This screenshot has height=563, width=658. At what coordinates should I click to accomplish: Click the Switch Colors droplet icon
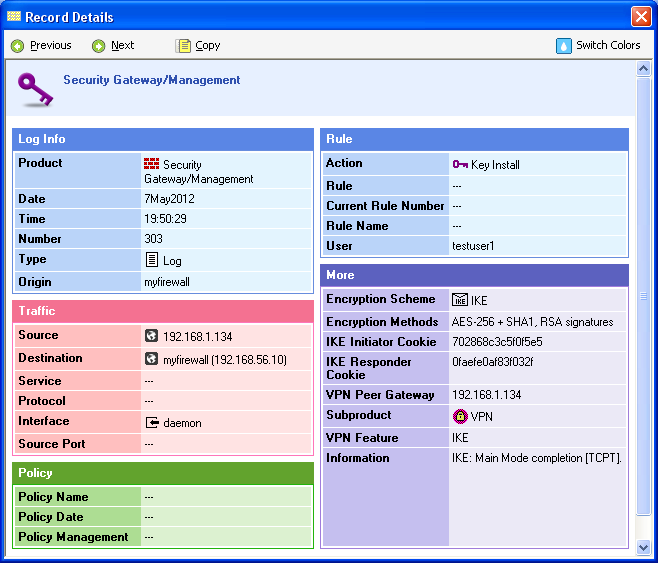(563, 46)
